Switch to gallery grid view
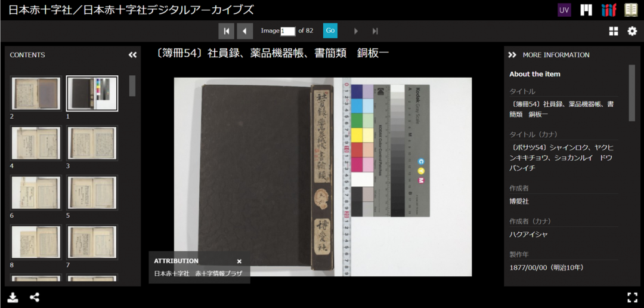644x308 pixels. [x=614, y=31]
